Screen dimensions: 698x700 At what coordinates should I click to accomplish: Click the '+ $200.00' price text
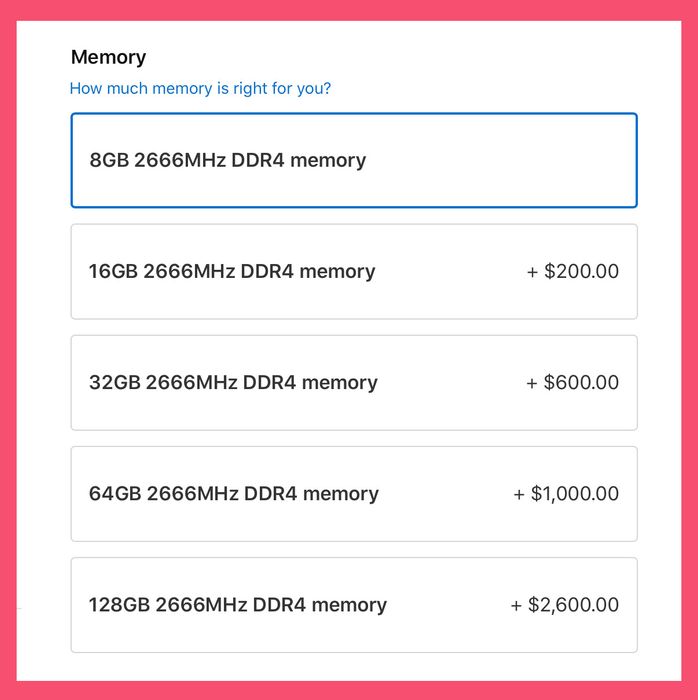click(x=572, y=272)
